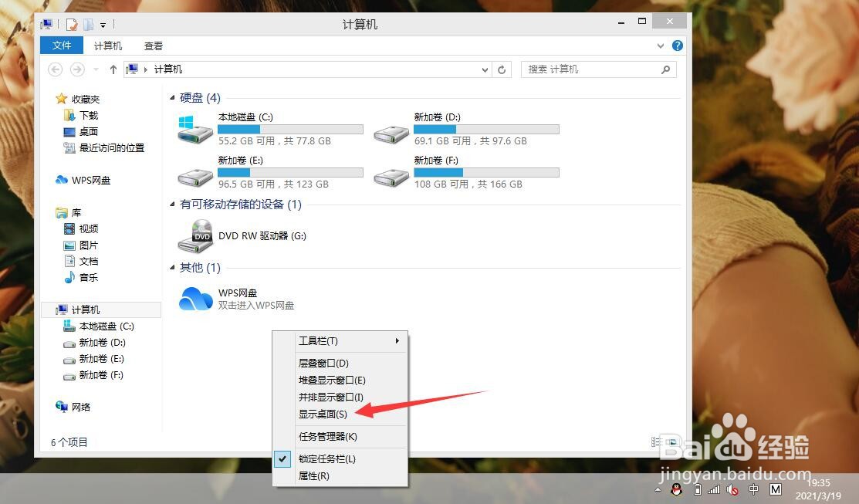Open the quick access toolbar customize dropdown
This screenshot has width=859, height=504.
point(103,24)
